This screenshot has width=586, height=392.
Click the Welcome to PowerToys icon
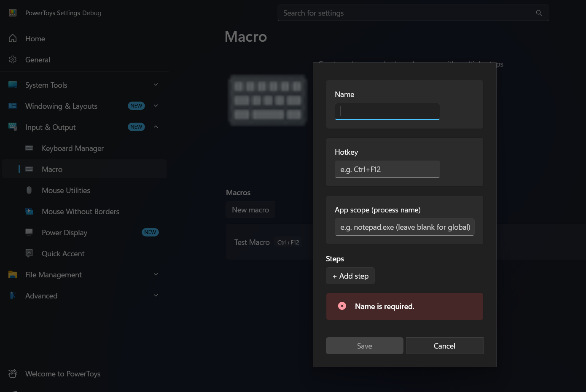click(x=13, y=373)
